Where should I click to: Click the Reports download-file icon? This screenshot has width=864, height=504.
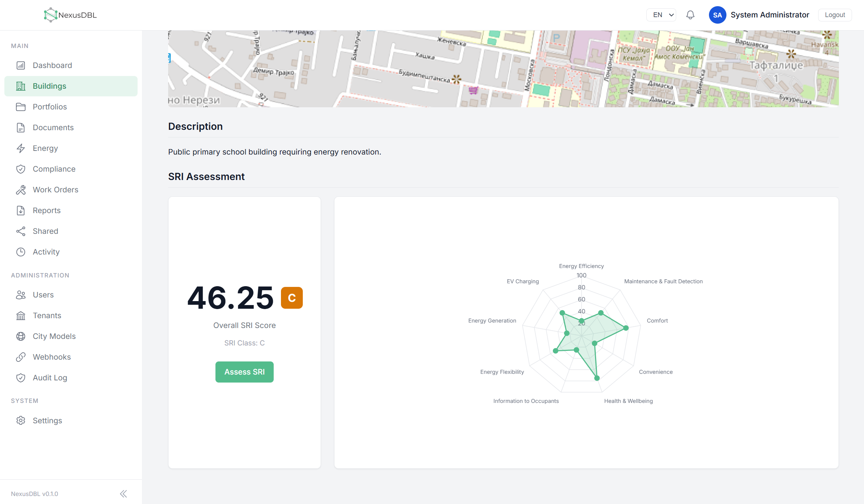21,211
